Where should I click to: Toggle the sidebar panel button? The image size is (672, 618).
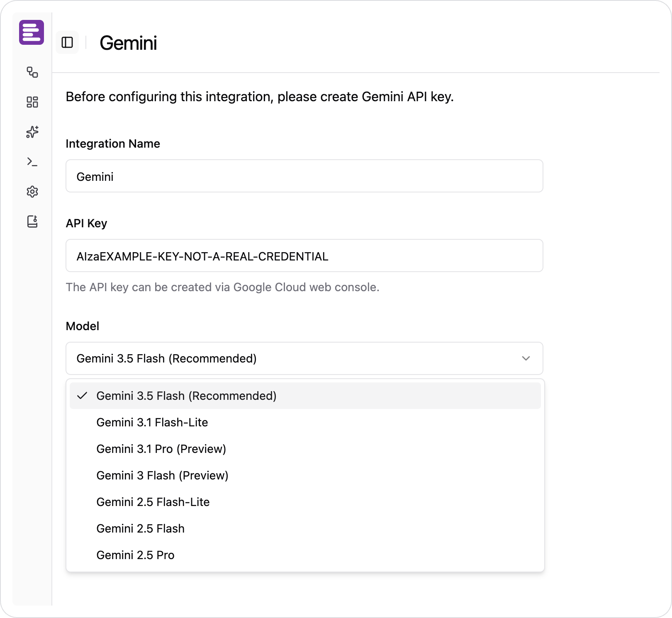tap(67, 42)
